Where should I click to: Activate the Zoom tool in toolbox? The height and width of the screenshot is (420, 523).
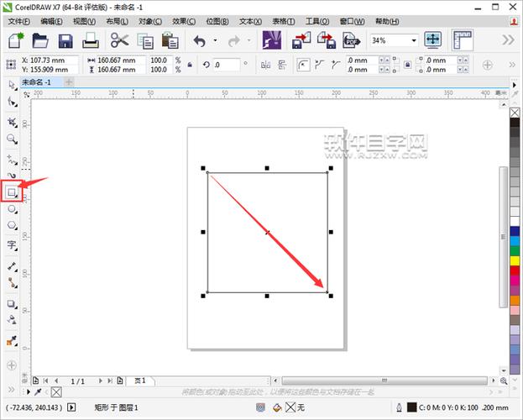(12, 139)
